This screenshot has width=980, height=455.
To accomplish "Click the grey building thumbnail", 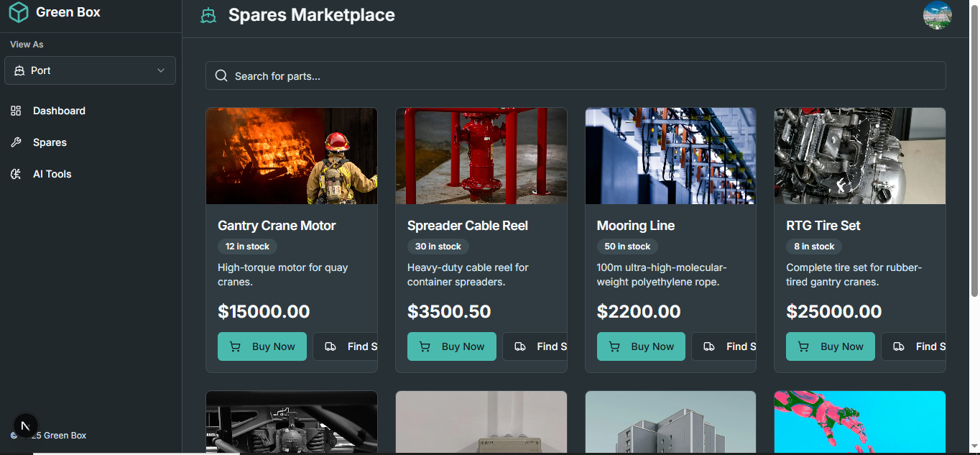I will pos(670,422).
